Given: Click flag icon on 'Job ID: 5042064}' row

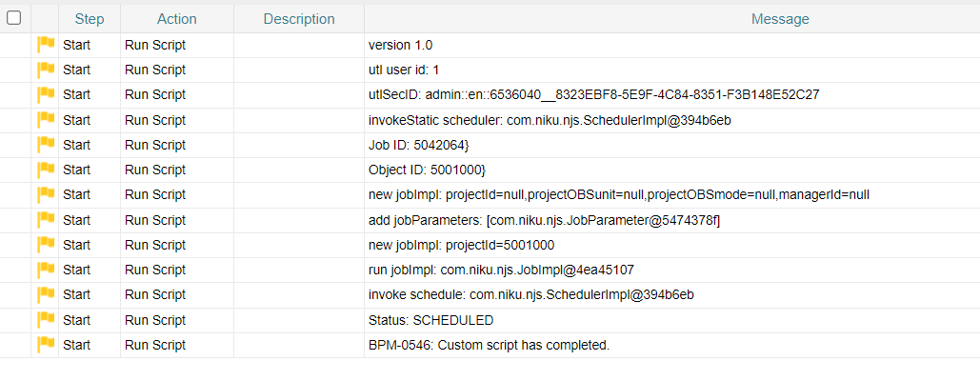Looking at the screenshot, I should (46, 145).
